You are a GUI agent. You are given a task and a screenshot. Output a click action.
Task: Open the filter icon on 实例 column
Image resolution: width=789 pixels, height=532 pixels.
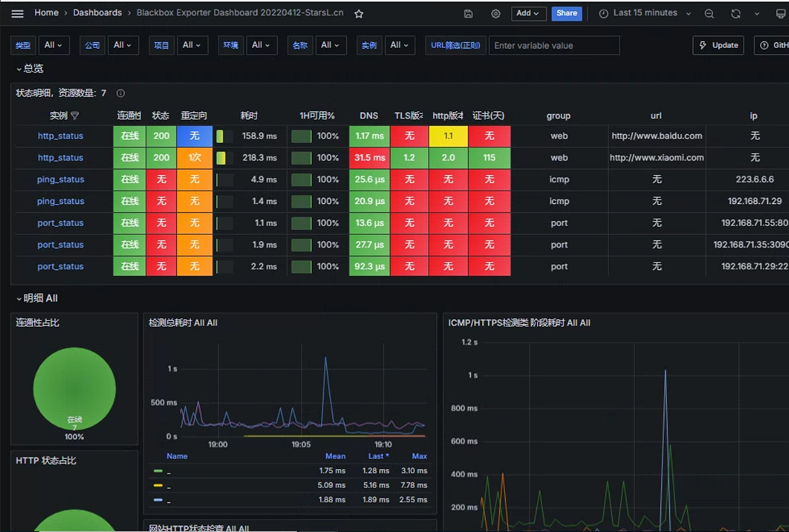click(x=75, y=116)
